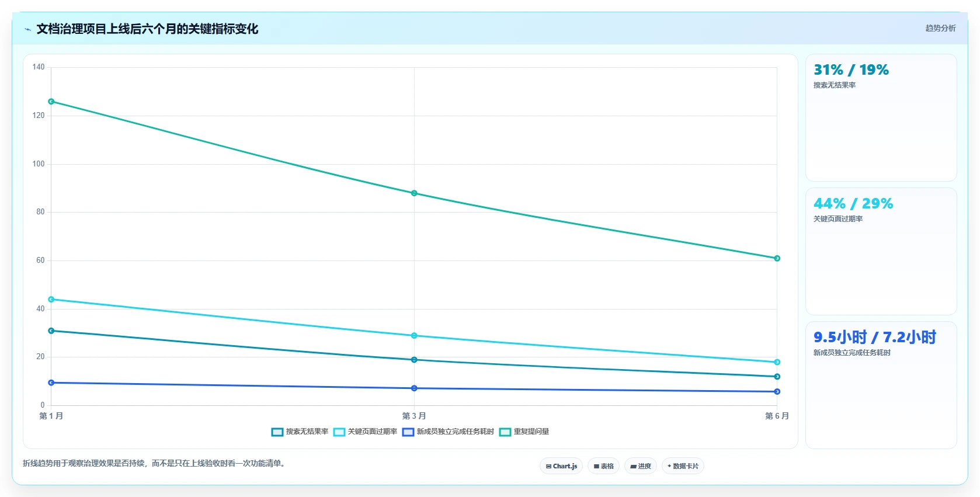Select the 关键页面过期率 data point at 第 6 月
This screenshot has width=980, height=497.
[777, 362]
